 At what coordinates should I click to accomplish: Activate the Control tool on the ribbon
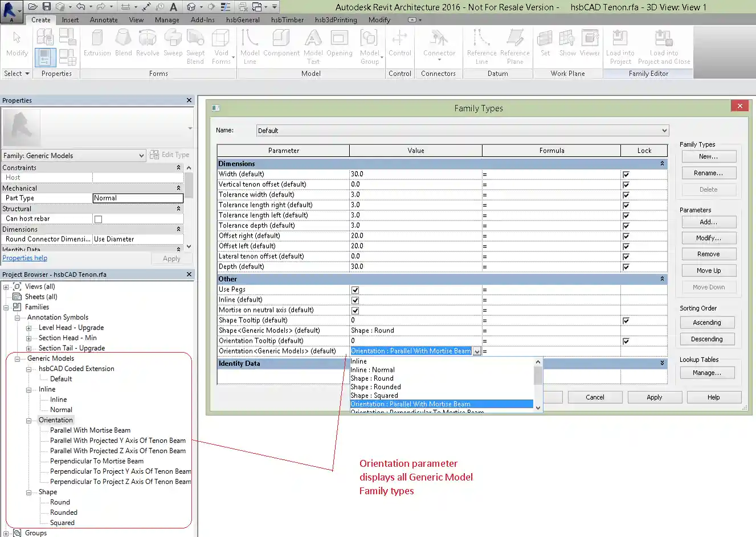tap(399, 44)
